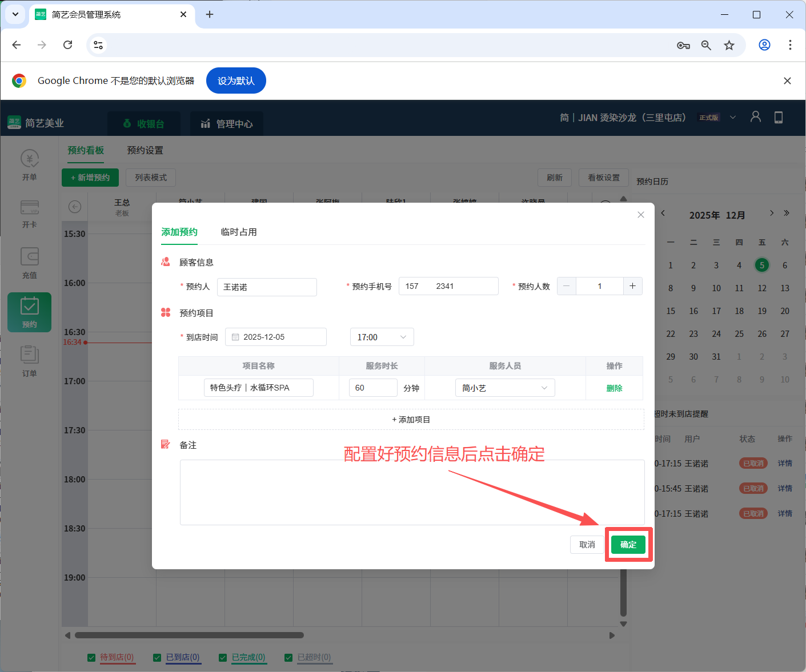Click the 充值 sidebar icon

[x=29, y=263]
